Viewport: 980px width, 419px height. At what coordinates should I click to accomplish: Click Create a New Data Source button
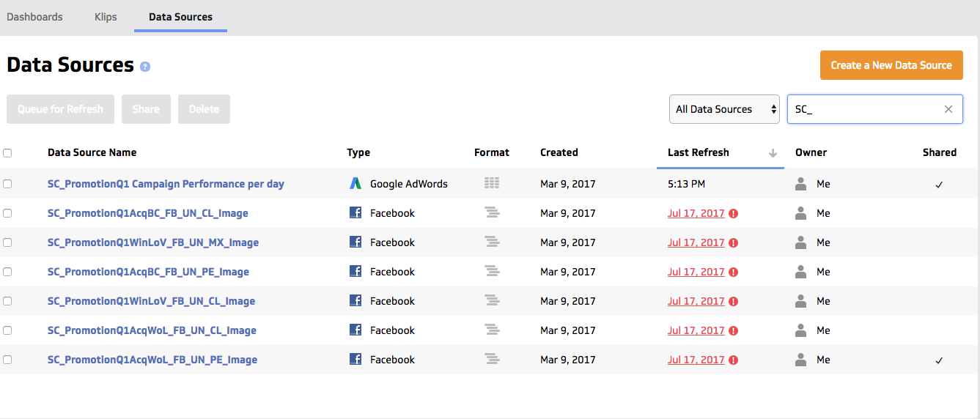[x=891, y=65]
